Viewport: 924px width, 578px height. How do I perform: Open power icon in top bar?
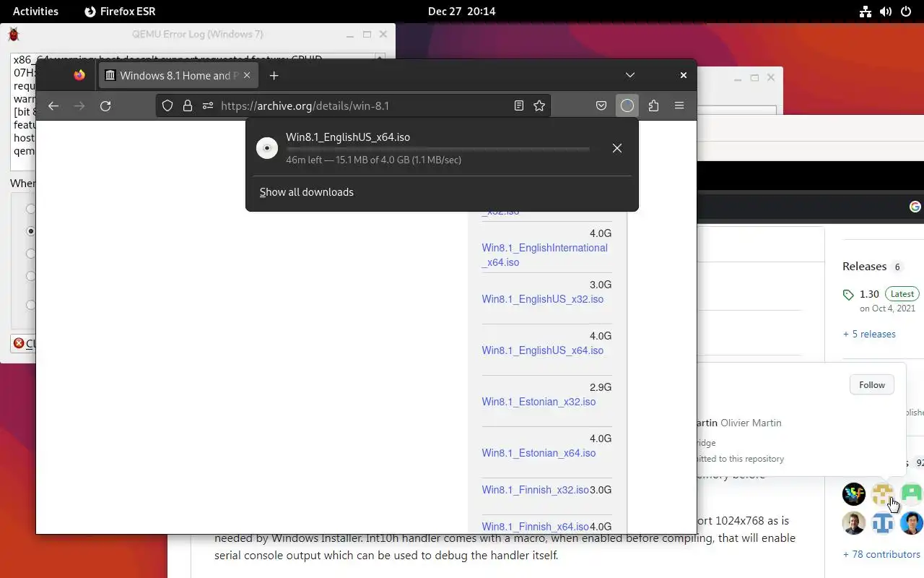(905, 12)
